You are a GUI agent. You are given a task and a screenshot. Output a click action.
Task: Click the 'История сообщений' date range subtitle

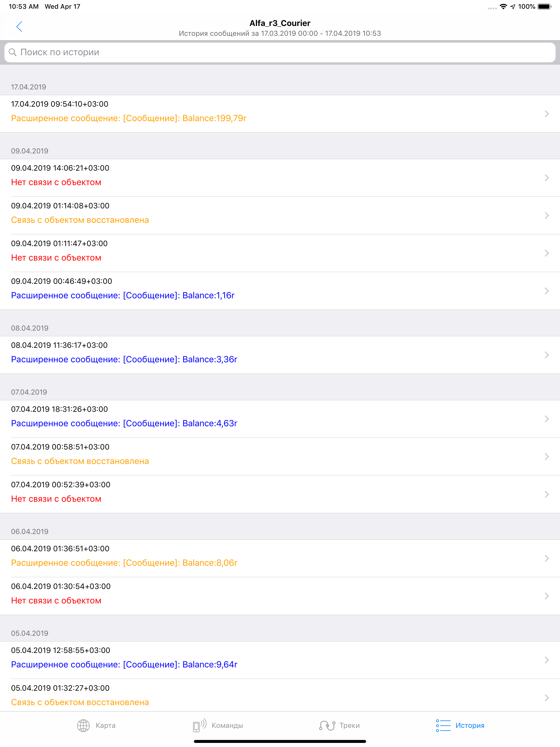click(280, 33)
